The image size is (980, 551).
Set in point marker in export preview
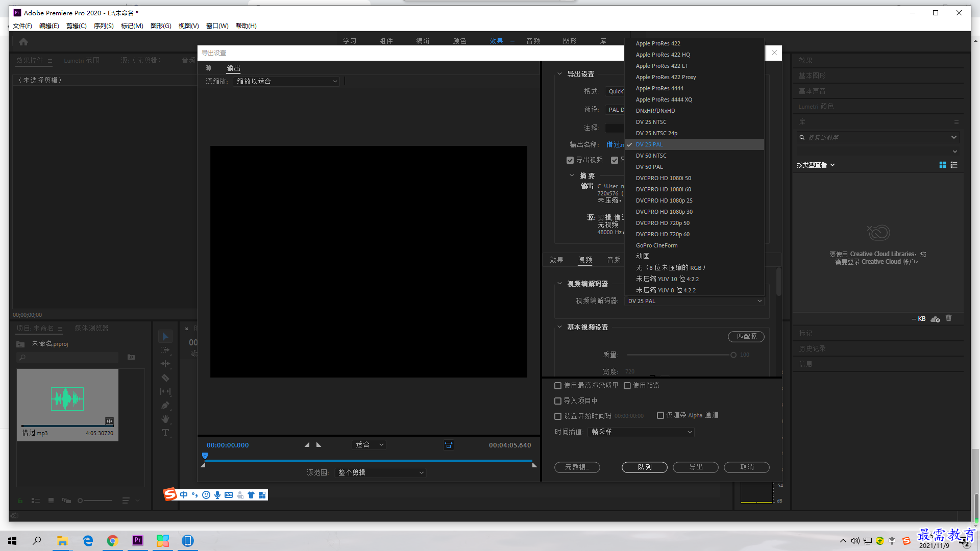307,445
